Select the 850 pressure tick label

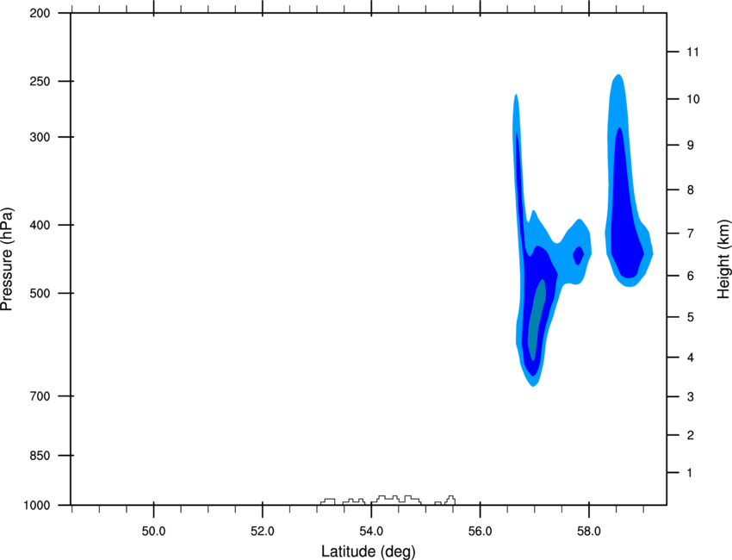point(40,456)
